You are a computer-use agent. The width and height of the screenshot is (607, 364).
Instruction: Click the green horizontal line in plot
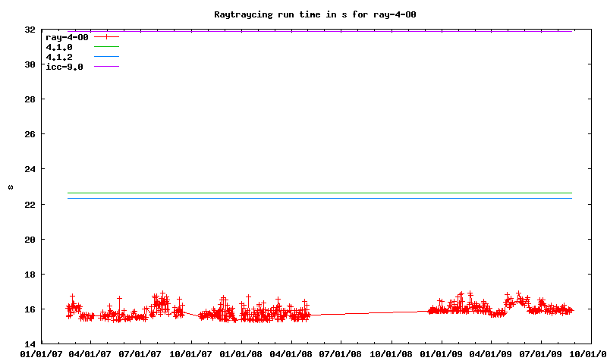319,193
